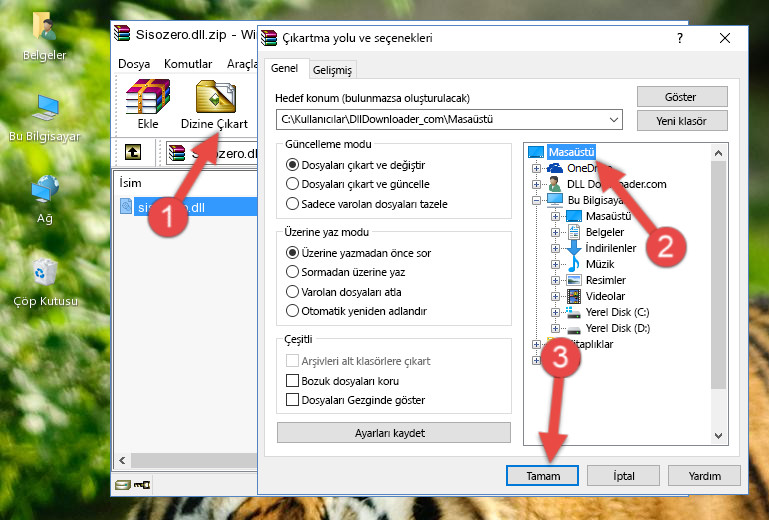Image resolution: width=769 pixels, height=520 pixels.
Task: Click the WinRAR file list horizontal scrollbar
Action: [194, 461]
